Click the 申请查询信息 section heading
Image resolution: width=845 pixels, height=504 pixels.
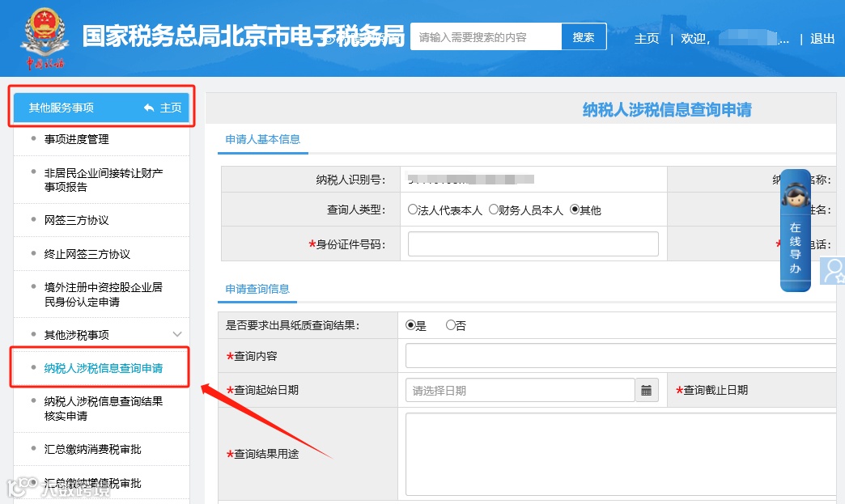pos(257,289)
